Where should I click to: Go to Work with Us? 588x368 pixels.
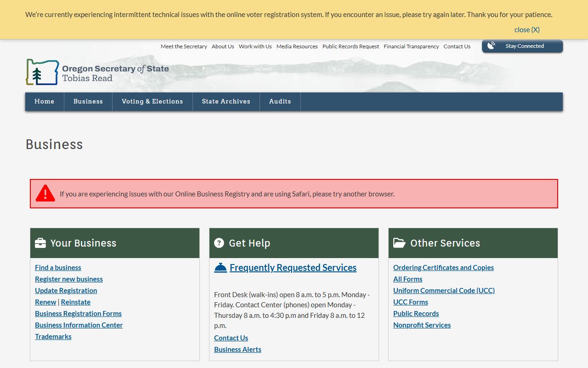pos(255,46)
